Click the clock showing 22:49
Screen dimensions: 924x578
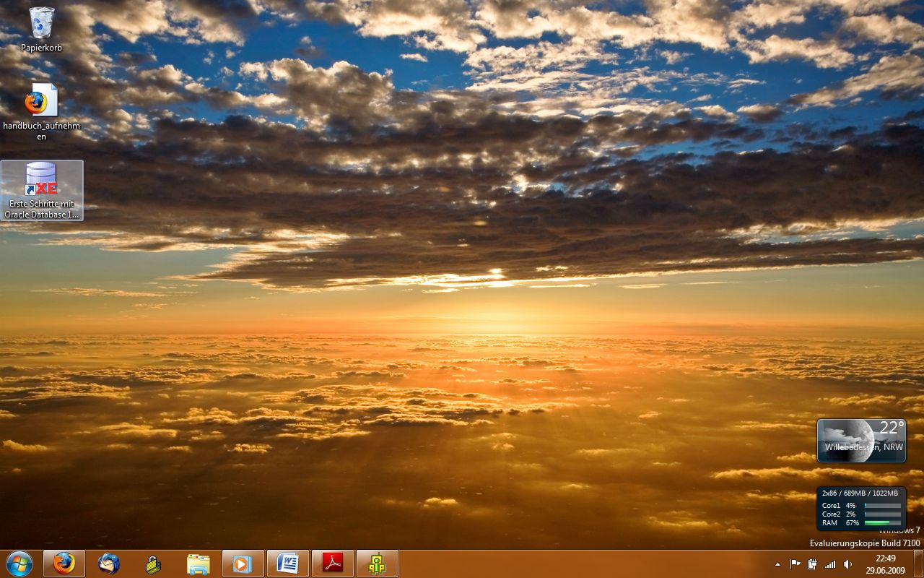tap(885, 564)
